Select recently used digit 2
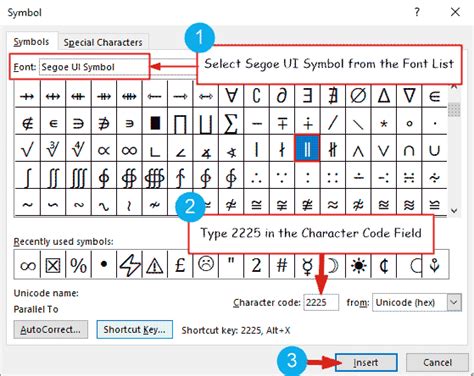474x376 pixels. click(x=256, y=265)
